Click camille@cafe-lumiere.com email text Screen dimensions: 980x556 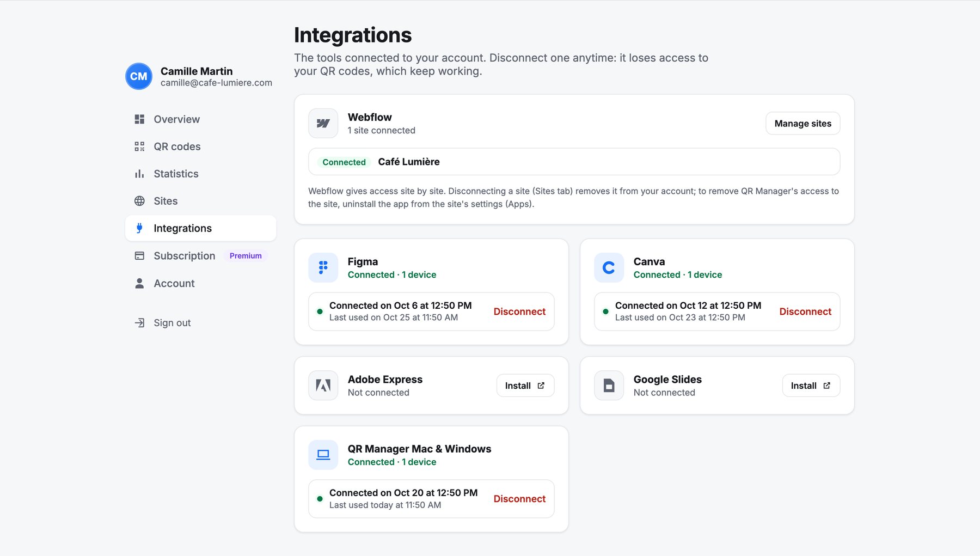(216, 83)
